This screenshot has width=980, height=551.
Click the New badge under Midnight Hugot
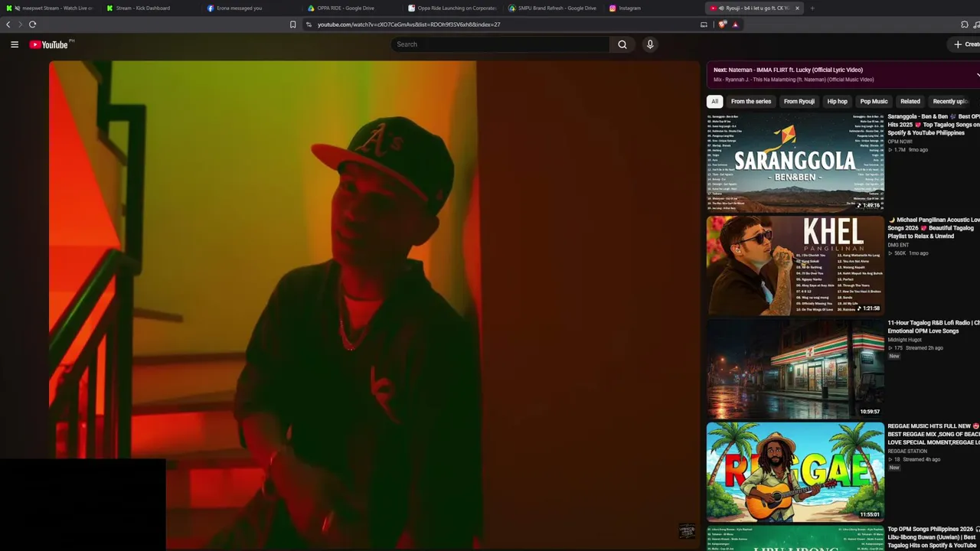coord(894,357)
